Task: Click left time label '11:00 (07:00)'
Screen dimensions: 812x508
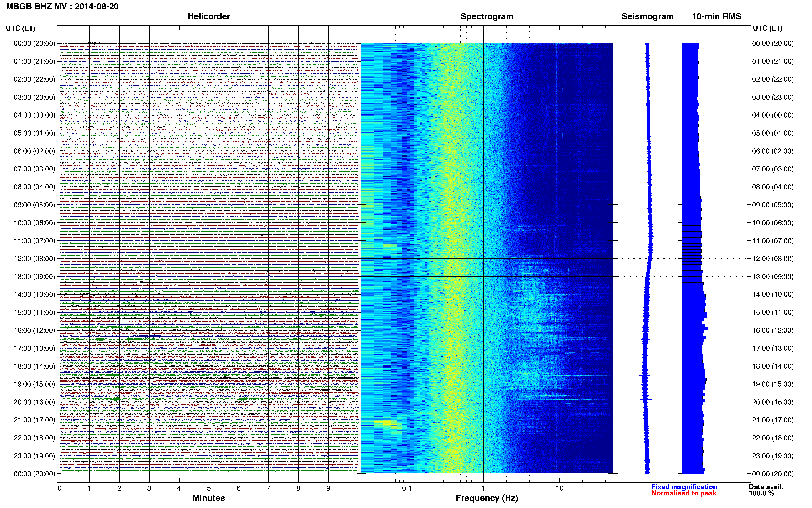Action: coord(34,241)
